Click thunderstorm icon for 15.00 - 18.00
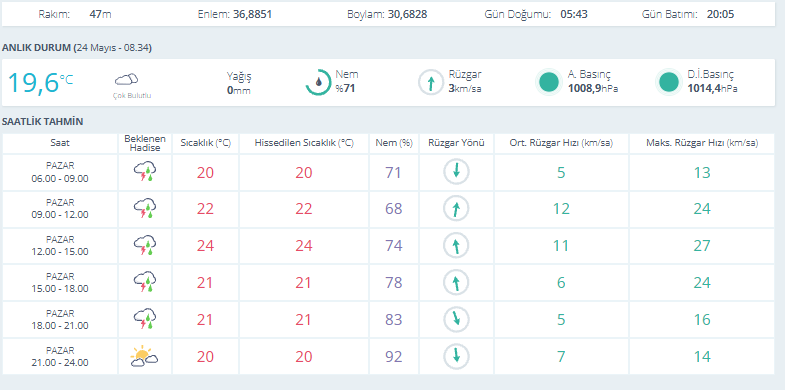The width and height of the screenshot is (785, 390). 145,282
